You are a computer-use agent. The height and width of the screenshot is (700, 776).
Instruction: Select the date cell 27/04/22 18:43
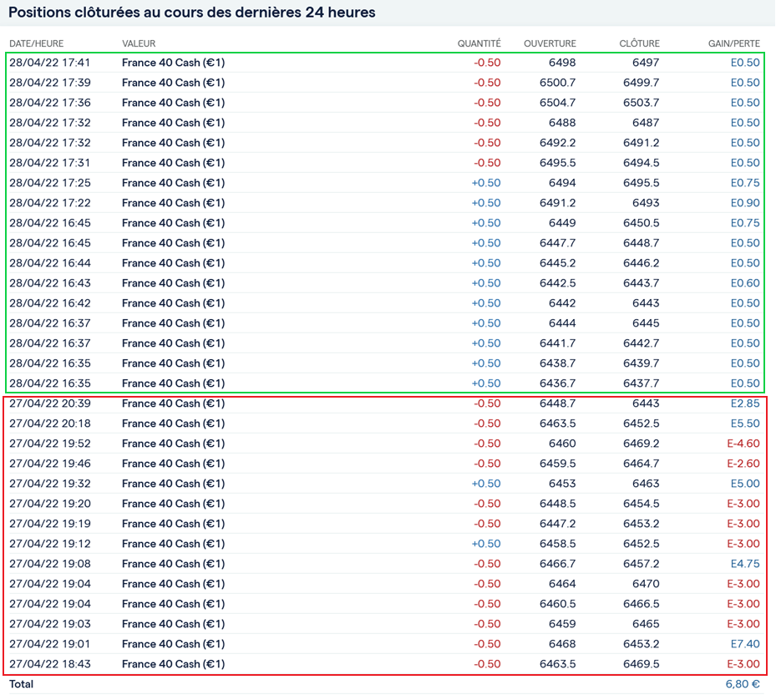pos(50,664)
